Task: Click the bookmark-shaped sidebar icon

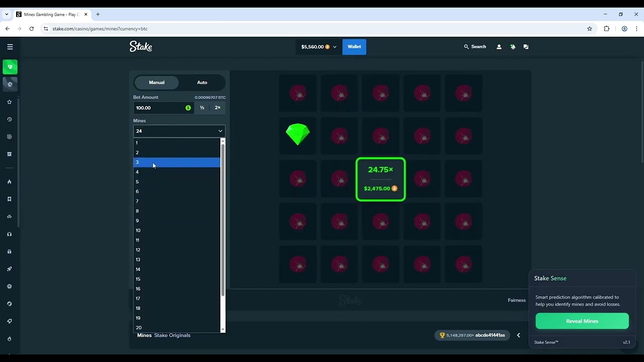Action: [x=10, y=199]
